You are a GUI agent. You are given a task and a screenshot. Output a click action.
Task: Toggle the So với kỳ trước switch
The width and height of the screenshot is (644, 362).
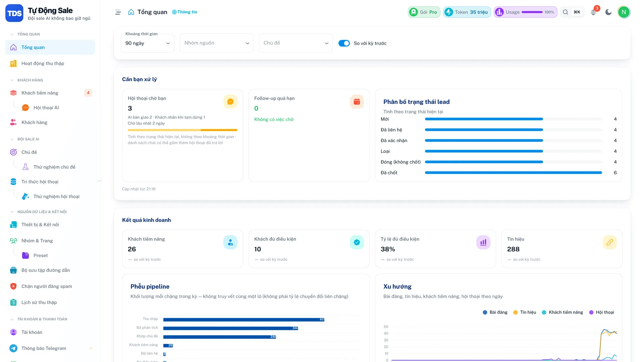coord(344,43)
